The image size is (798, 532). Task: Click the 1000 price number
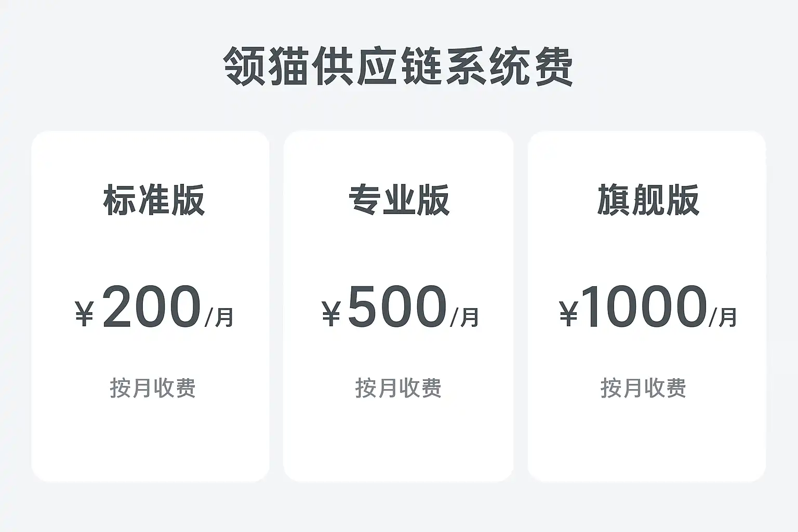[x=644, y=308]
